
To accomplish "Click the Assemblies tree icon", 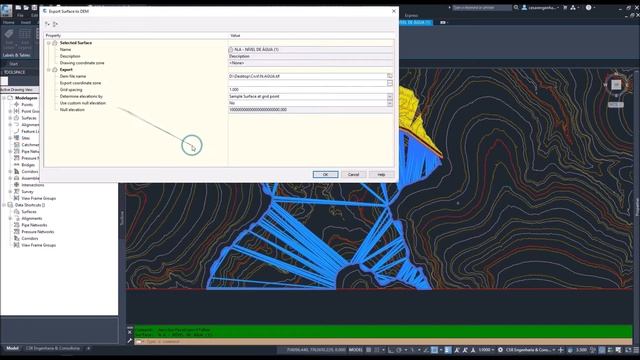I will tap(17, 178).
